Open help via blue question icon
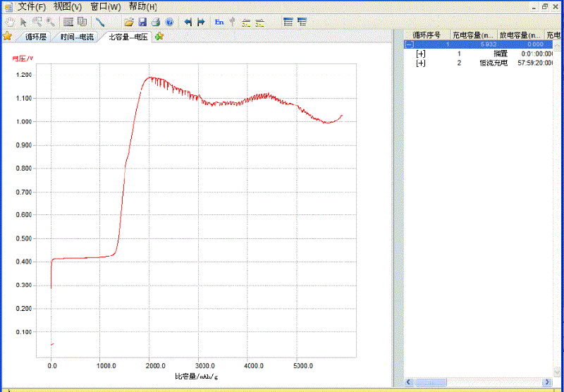The width and height of the screenshot is (564, 392). click(x=169, y=22)
